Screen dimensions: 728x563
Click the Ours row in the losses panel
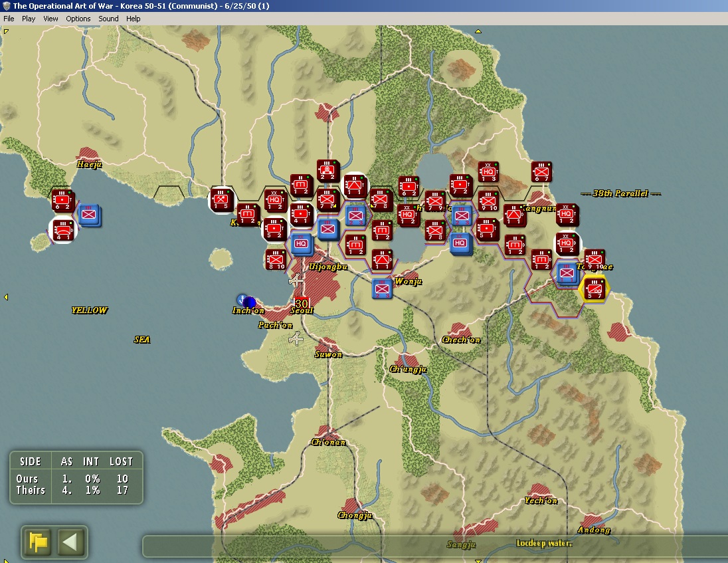76,479
